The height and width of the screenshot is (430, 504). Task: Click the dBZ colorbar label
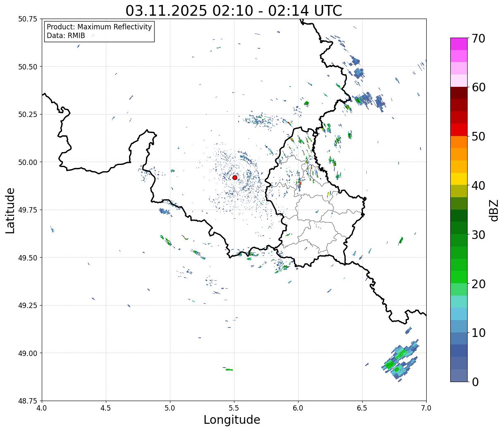(x=494, y=210)
